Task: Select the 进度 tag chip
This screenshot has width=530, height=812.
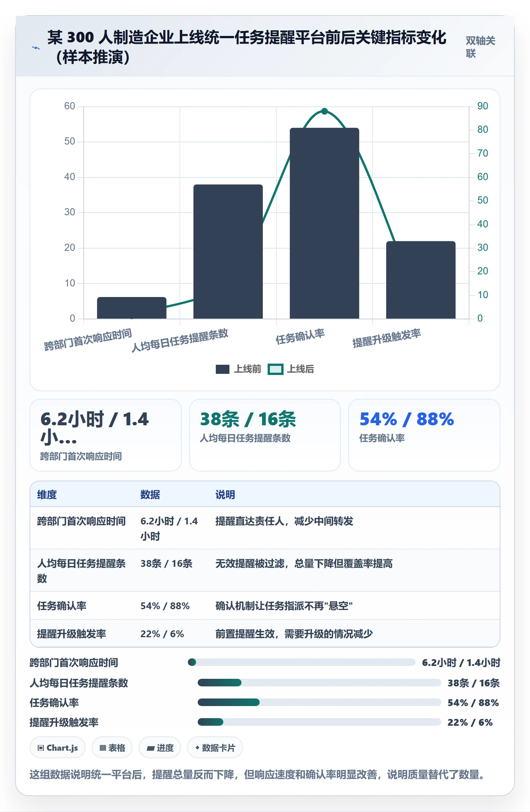Action: pyautogui.click(x=160, y=748)
